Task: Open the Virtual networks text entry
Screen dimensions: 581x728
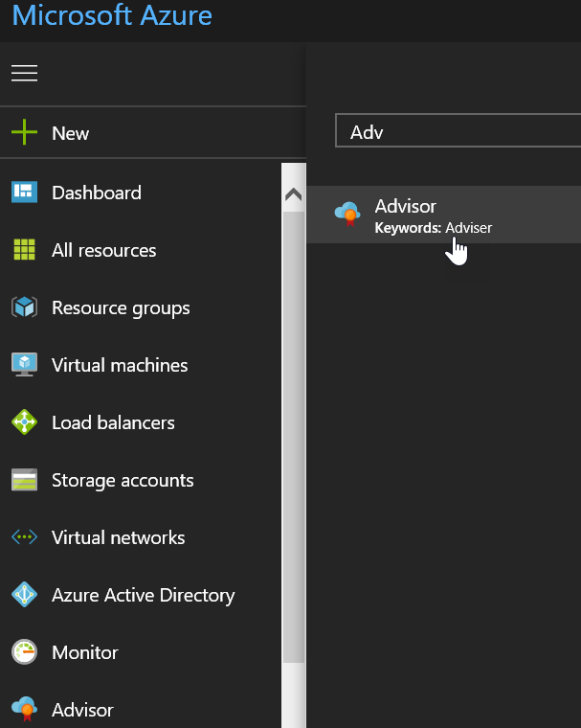Action: 119,537
